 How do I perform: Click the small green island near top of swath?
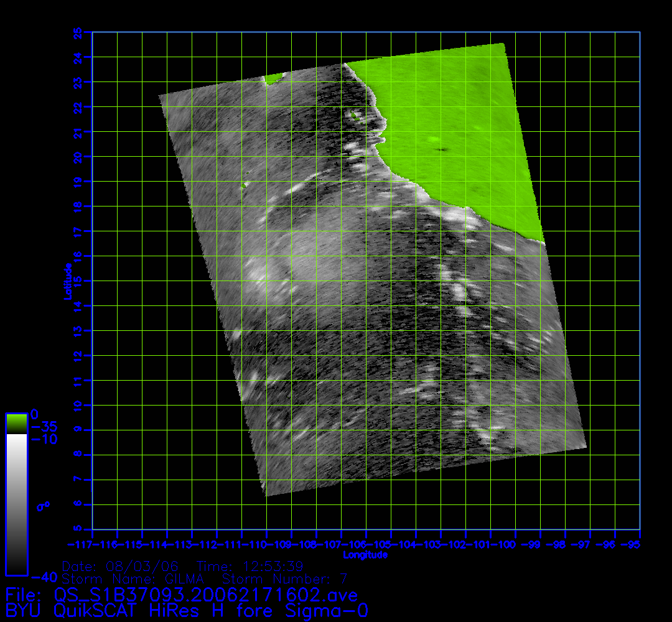click(x=272, y=79)
